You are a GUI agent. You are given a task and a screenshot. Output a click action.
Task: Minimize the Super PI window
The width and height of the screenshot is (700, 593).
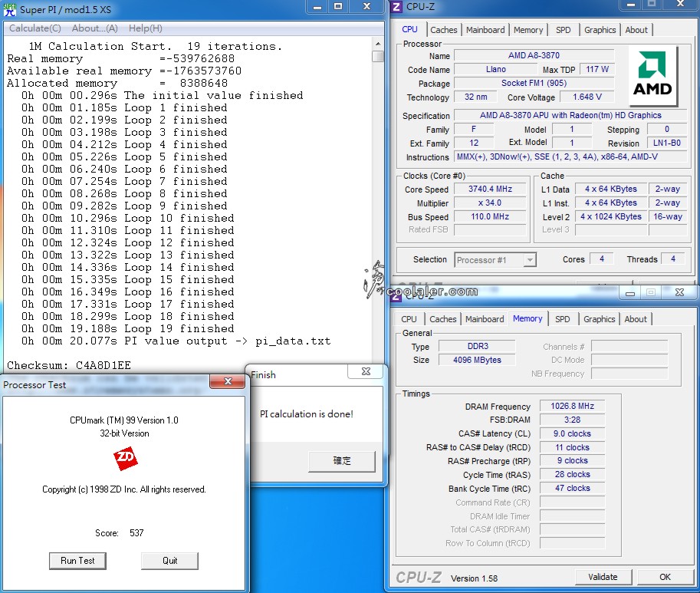coord(317,7)
